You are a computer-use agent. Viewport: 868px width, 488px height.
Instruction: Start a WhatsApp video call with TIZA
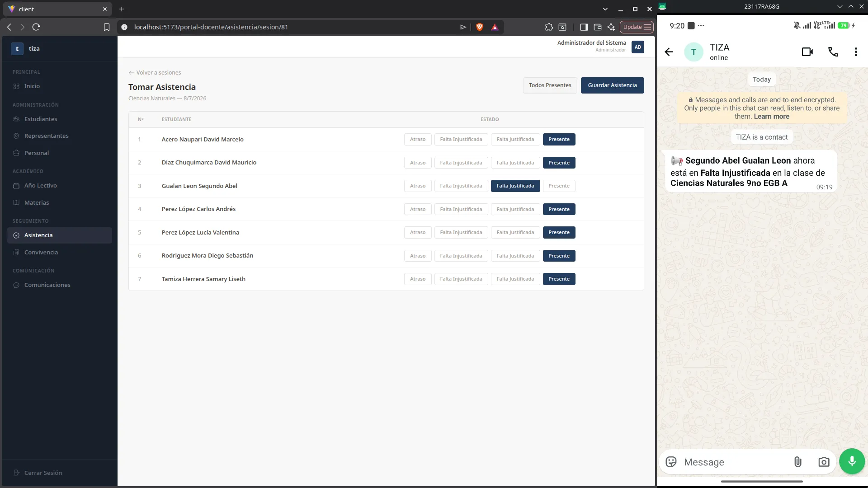tap(807, 52)
